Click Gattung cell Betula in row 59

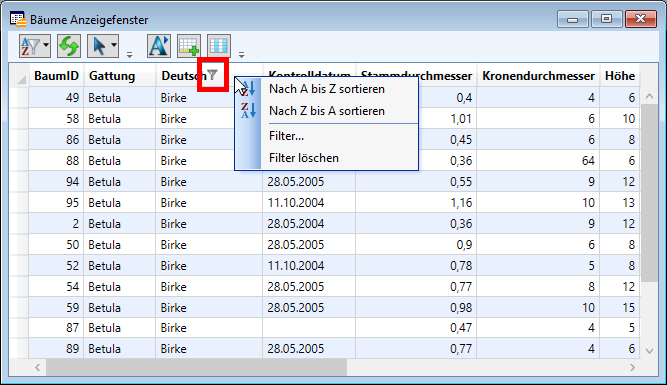[120, 308]
